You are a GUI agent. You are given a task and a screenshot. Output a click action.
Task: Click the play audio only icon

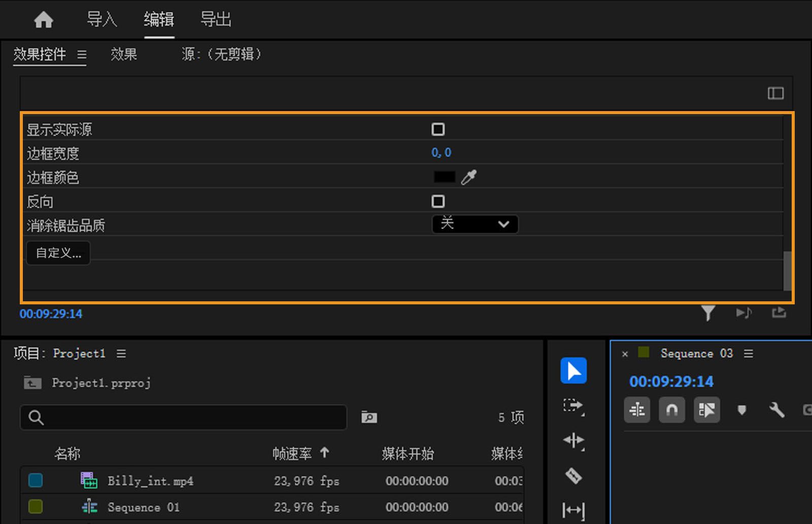[x=744, y=313]
